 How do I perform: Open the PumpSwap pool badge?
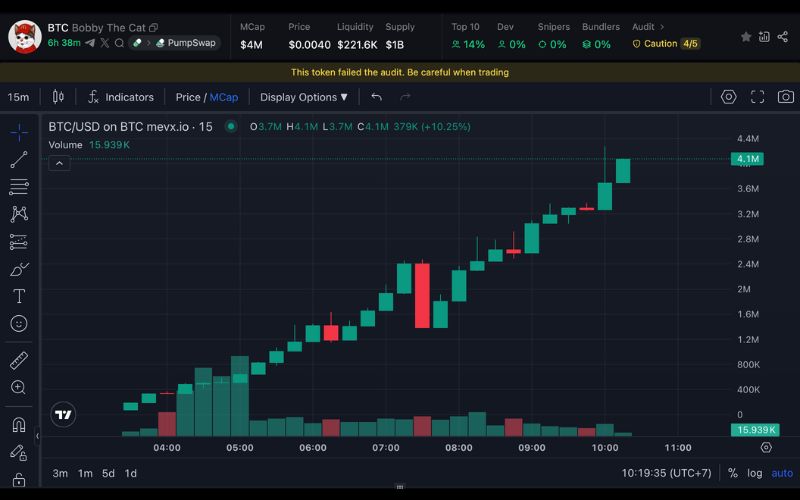pyautogui.click(x=186, y=43)
